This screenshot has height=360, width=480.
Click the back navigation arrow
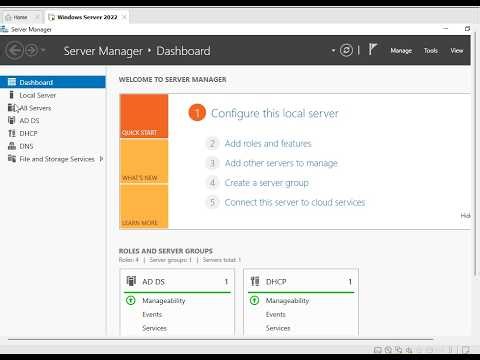15,51
